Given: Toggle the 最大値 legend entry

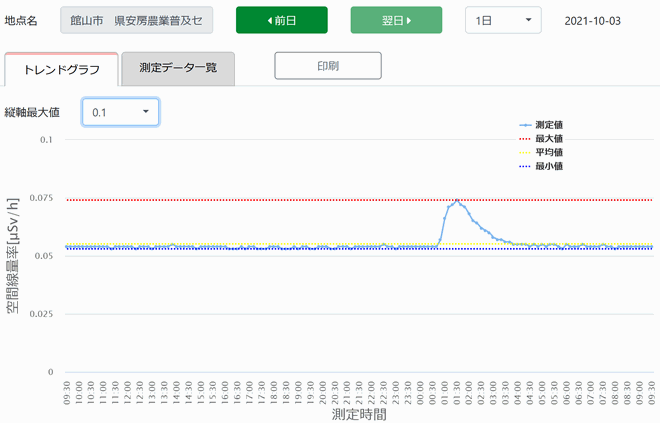Looking at the screenshot, I should 541,138.
